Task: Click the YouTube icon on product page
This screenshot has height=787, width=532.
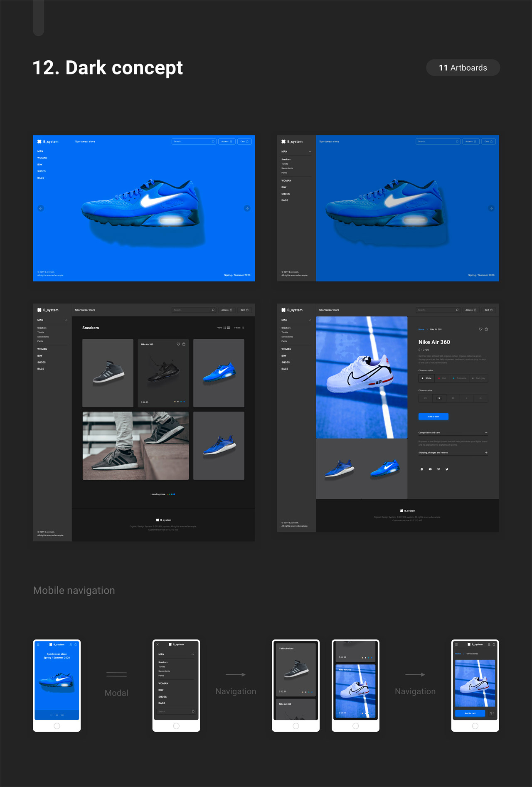Action: click(430, 469)
